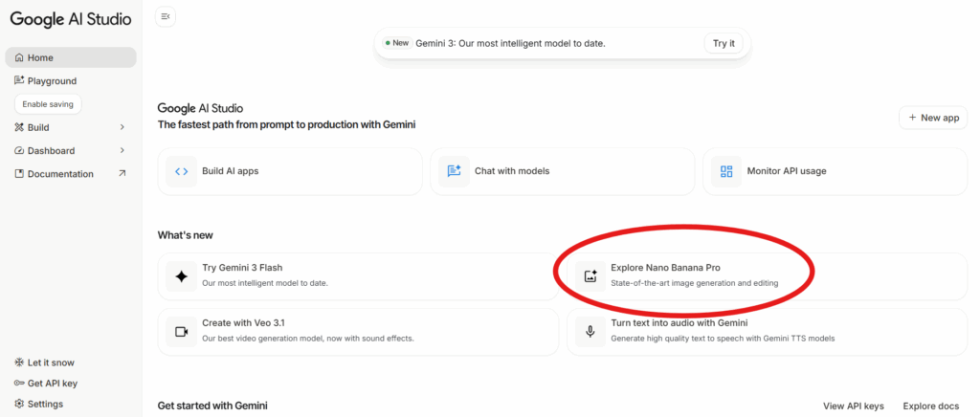The height and width of the screenshot is (417, 980).
Task: Create a New app
Action: (933, 118)
